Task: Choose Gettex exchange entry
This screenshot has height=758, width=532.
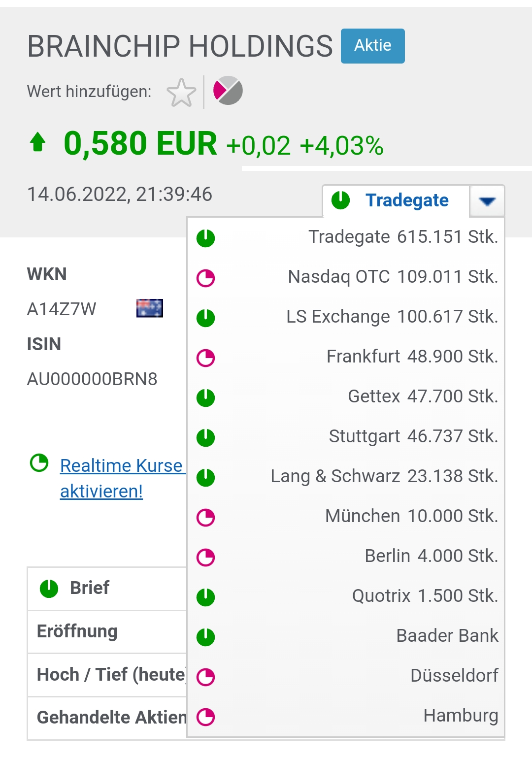Action: 346,397
